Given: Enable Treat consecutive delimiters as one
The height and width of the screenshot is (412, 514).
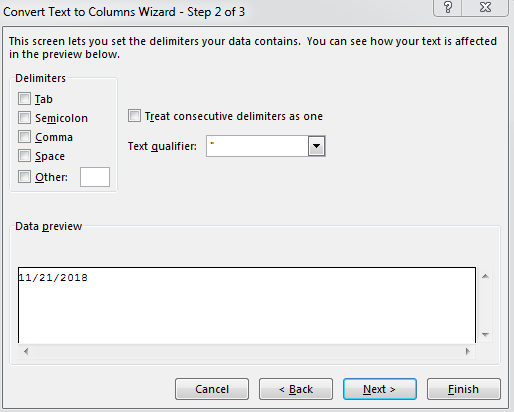Looking at the screenshot, I should (x=134, y=116).
